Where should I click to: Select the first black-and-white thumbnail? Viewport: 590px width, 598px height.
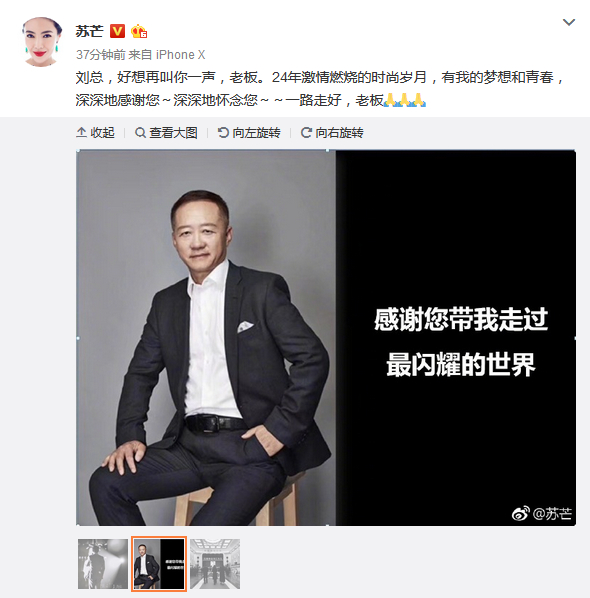click(103, 564)
